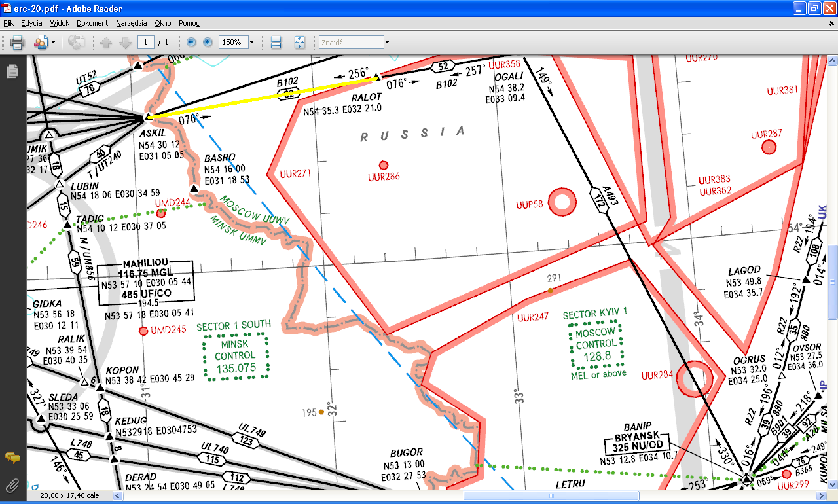Image resolution: width=838 pixels, height=504 pixels.
Task: Click the R U S S I A label
Action: [412, 134]
